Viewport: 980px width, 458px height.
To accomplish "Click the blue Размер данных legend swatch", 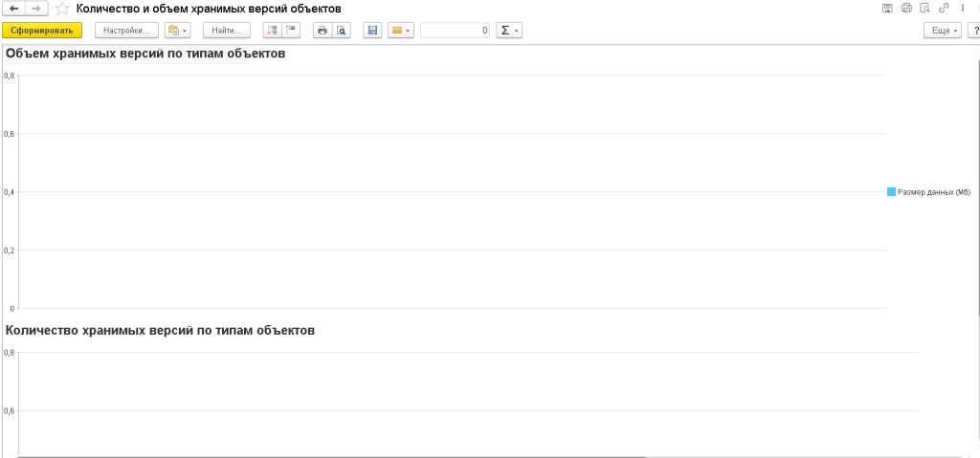I will click(x=891, y=192).
